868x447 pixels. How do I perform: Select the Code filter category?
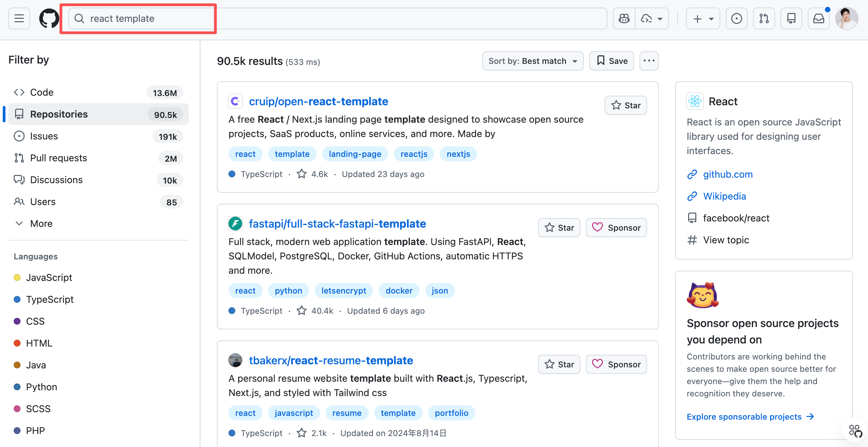coord(42,92)
